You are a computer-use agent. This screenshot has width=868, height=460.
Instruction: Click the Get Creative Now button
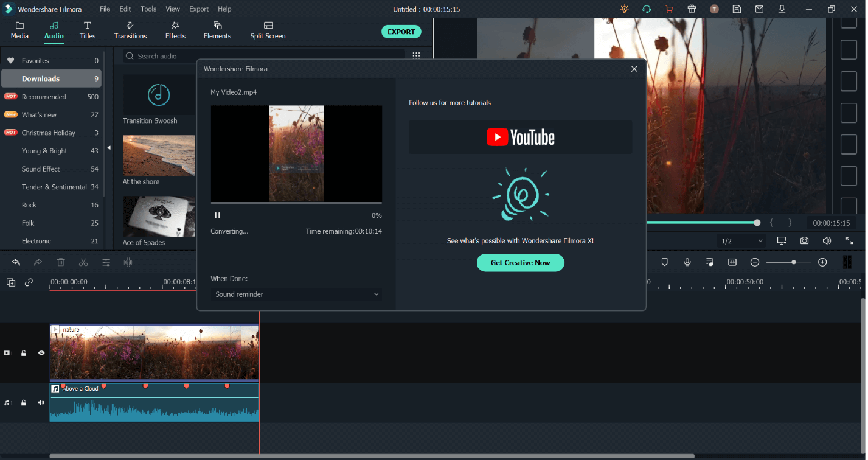tap(521, 263)
